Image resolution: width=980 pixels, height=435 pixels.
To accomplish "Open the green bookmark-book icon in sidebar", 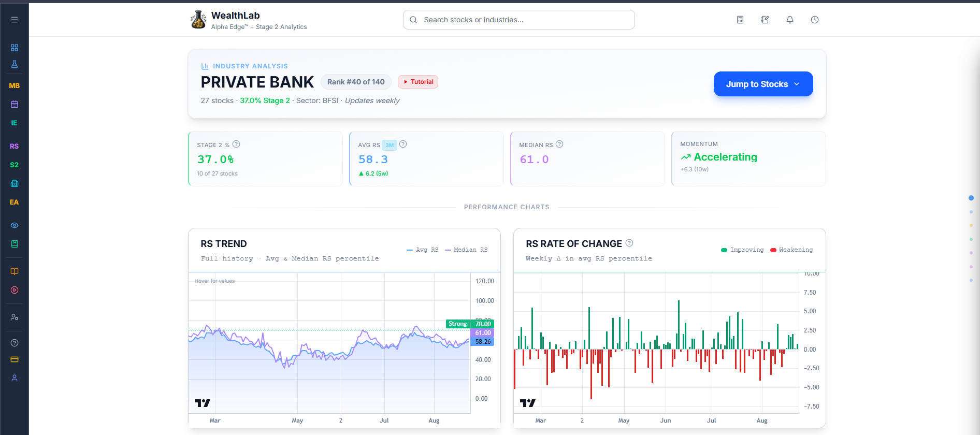I will click(15, 244).
